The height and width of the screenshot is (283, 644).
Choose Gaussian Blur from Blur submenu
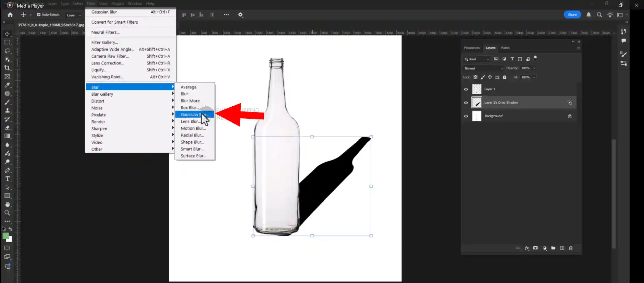click(195, 115)
